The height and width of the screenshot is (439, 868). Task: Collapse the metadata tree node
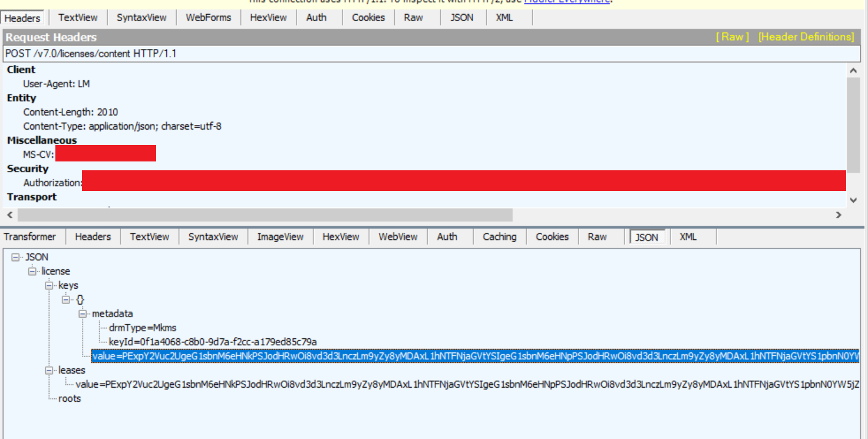tap(82, 314)
